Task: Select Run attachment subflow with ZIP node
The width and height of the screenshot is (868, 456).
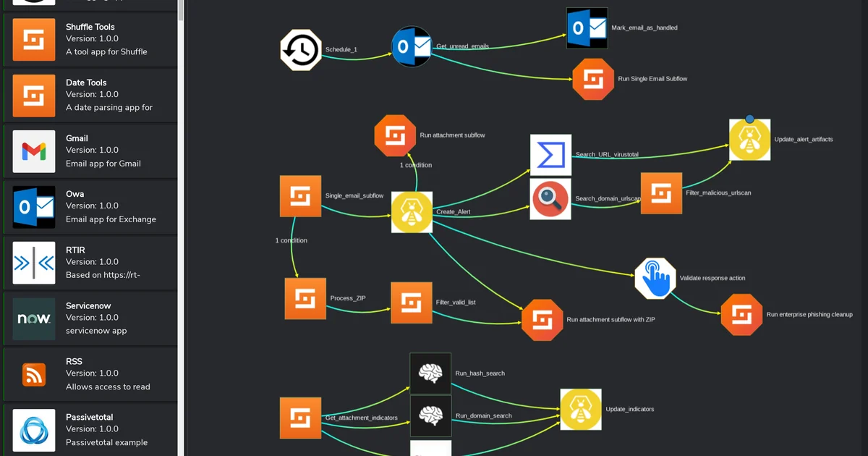Action: [542, 319]
